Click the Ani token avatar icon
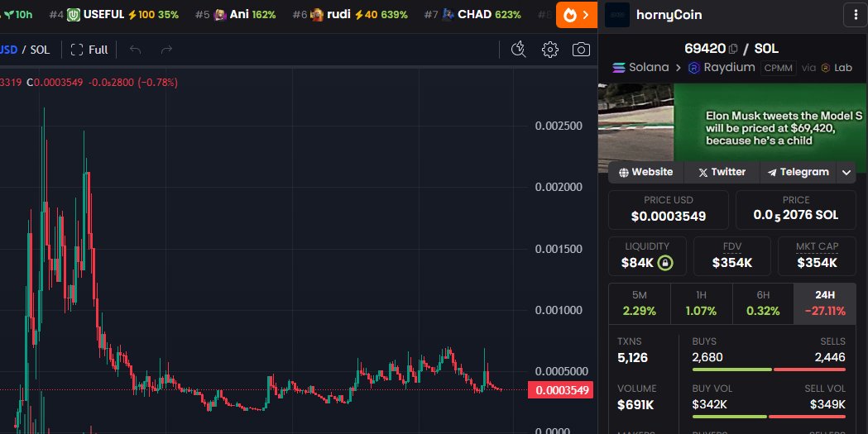Viewport: 868px width, 434px height. (x=220, y=15)
